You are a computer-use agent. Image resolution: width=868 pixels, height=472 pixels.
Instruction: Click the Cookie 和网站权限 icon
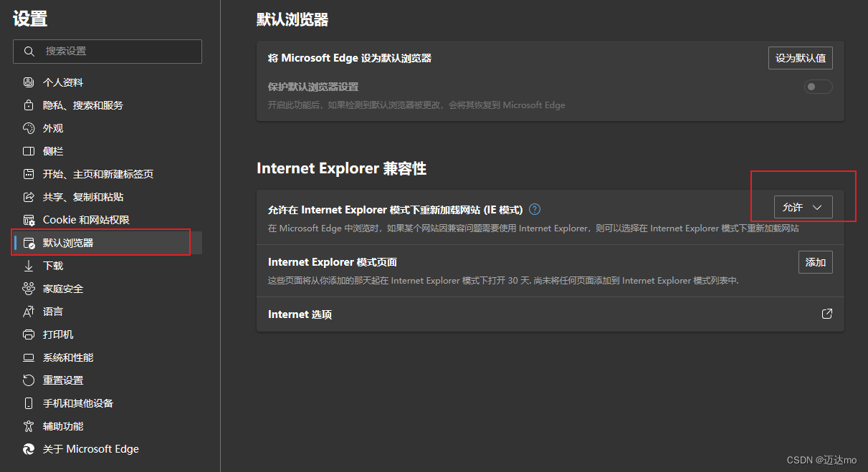pos(29,220)
